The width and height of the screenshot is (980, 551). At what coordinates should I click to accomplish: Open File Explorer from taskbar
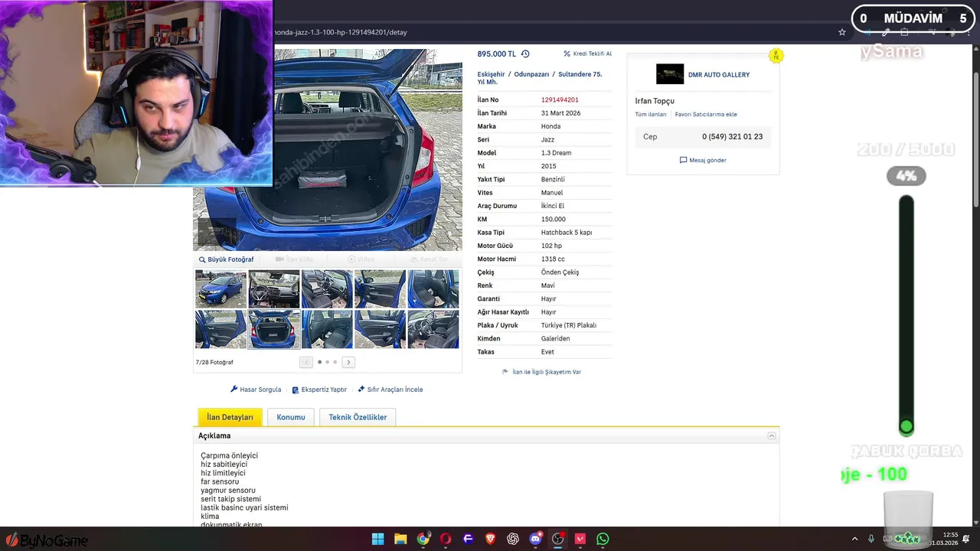point(400,539)
